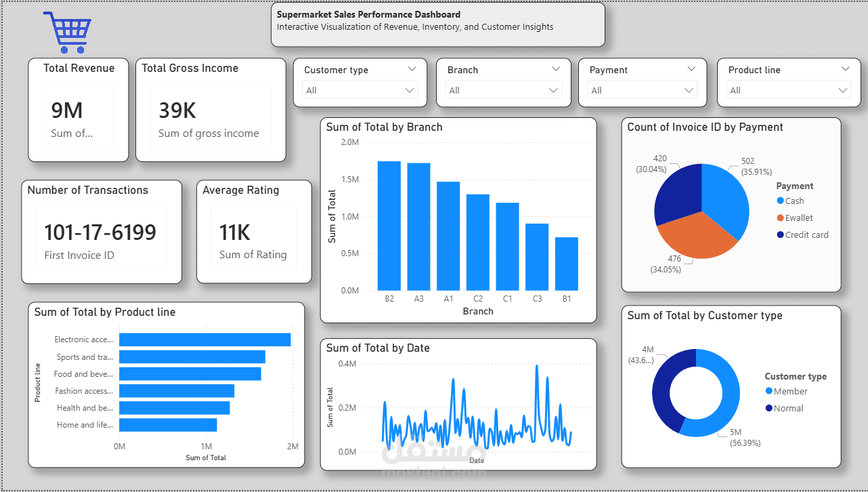Select the Health and beauty product bar
Viewport: 868px width, 492px height.
(175, 408)
